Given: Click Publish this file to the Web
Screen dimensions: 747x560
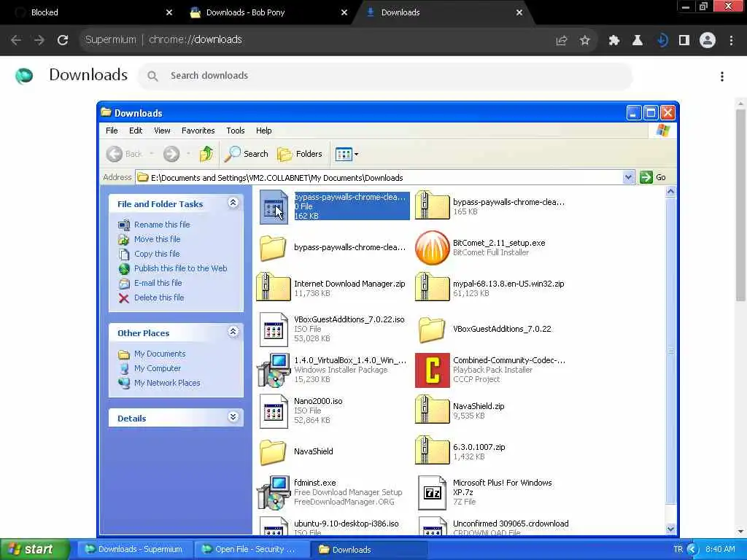Looking at the screenshot, I should (181, 268).
